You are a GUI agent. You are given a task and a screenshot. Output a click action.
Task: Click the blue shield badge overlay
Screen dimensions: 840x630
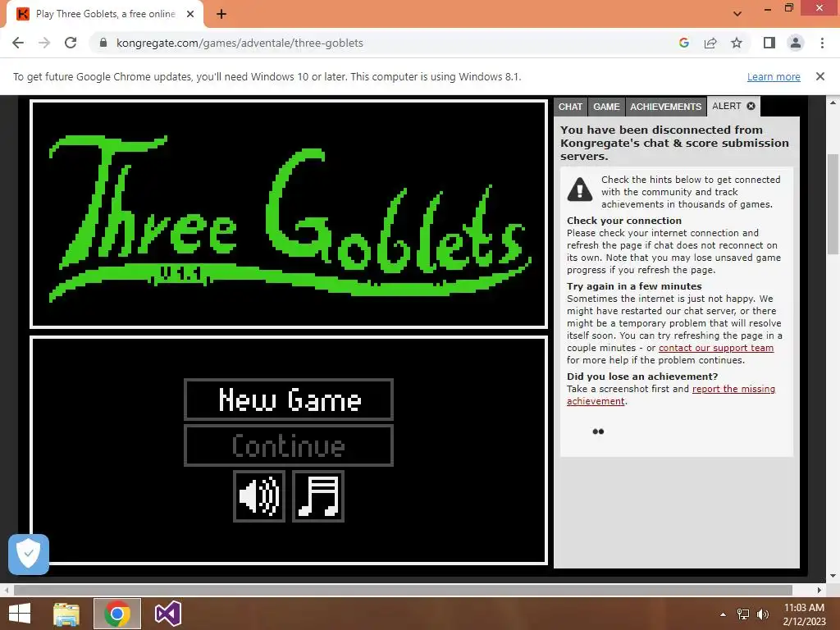[29, 554]
